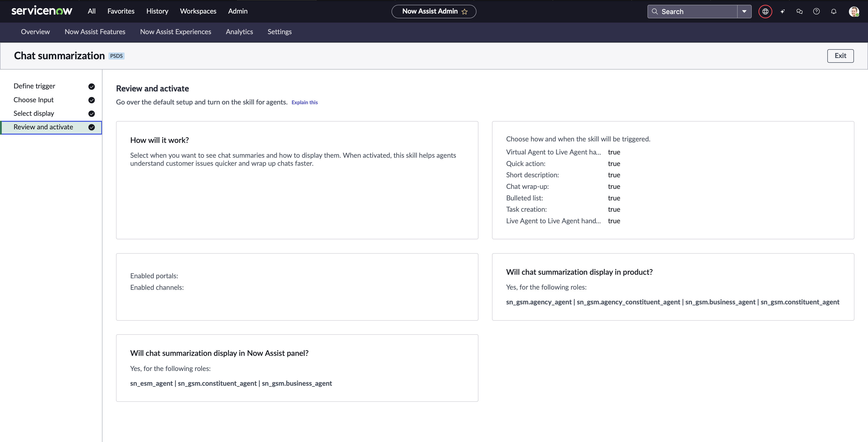The width and height of the screenshot is (868, 442).
Task: Click the Bulleted list: label
Action: (525, 198)
